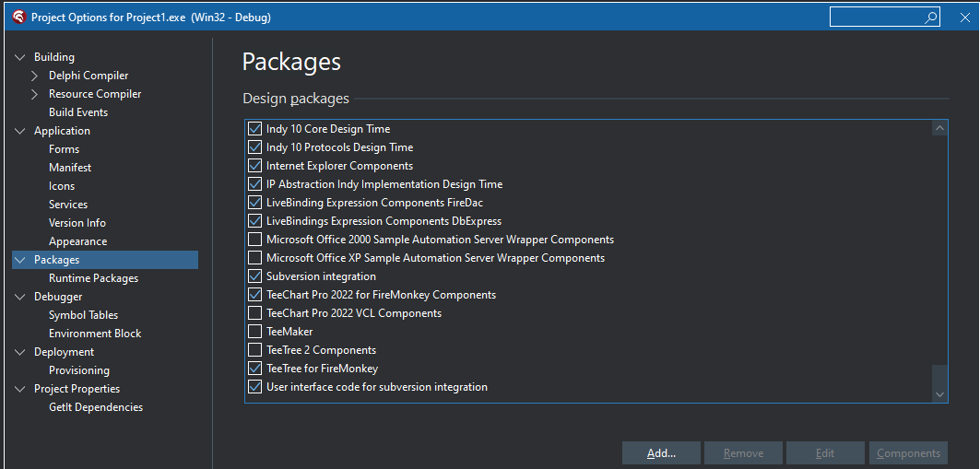Uncheck Subversion integration package
This screenshot has width=980, height=469.
click(x=255, y=276)
